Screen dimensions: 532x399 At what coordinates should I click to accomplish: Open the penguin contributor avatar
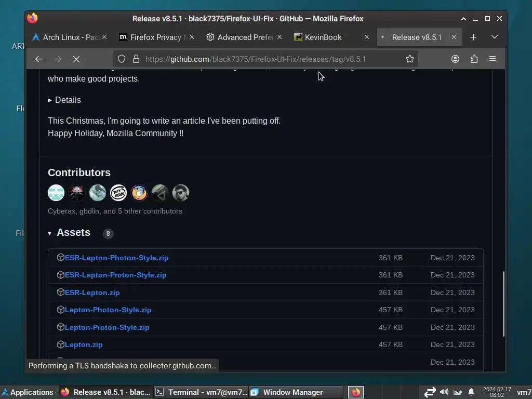click(139, 193)
